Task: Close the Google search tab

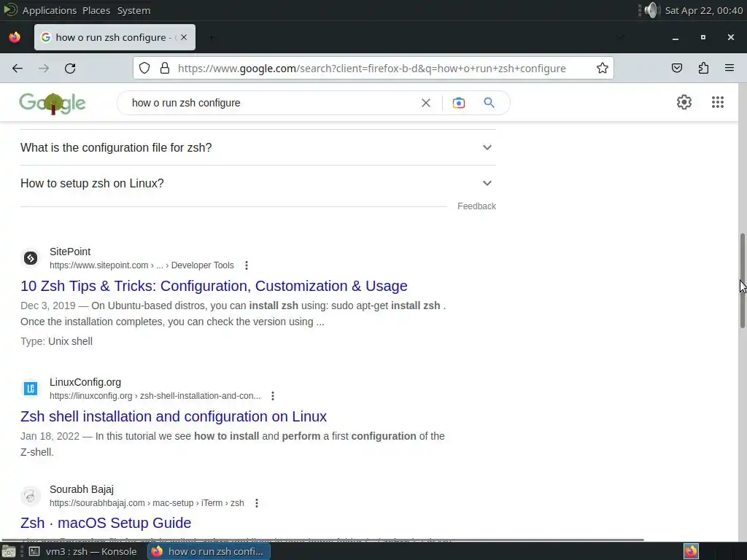Action: point(184,37)
